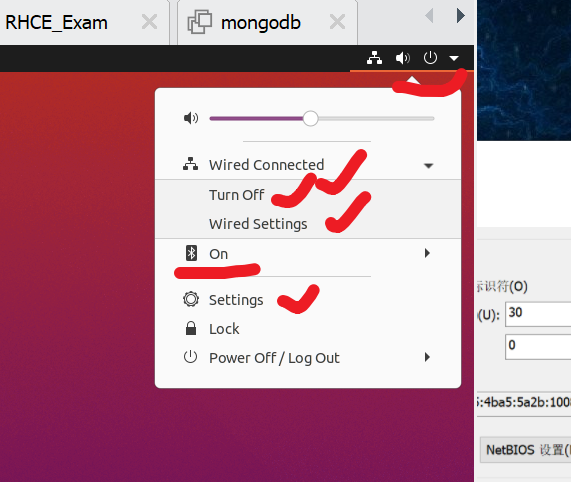Click the speaker icon beside volume slider
The image size is (571, 482).
pyautogui.click(x=191, y=118)
